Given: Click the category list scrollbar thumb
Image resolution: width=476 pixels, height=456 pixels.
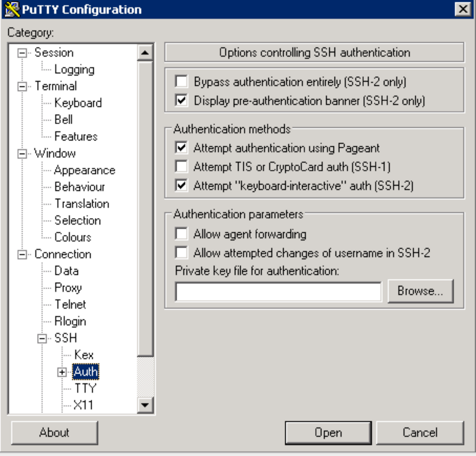Looking at the screenshot, I should point(145,209).
